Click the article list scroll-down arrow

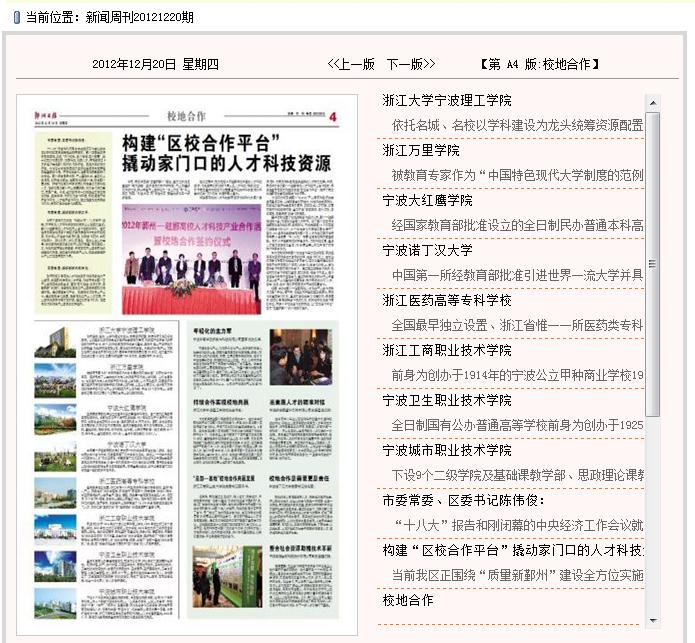[x=653, y=620]
